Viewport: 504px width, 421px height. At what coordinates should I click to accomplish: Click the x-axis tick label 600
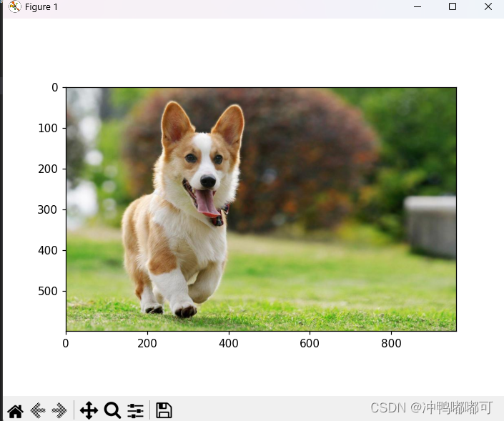[310, 343]
